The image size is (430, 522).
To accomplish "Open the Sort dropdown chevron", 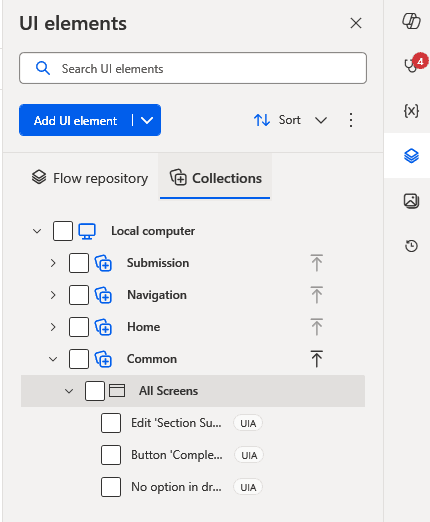I will click(321, 120).
